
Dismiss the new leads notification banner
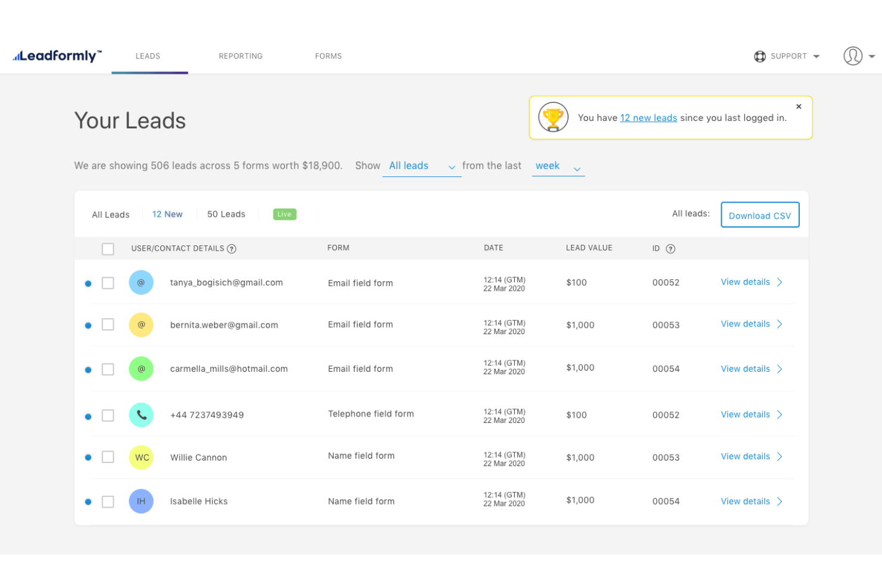coord(799,106)
